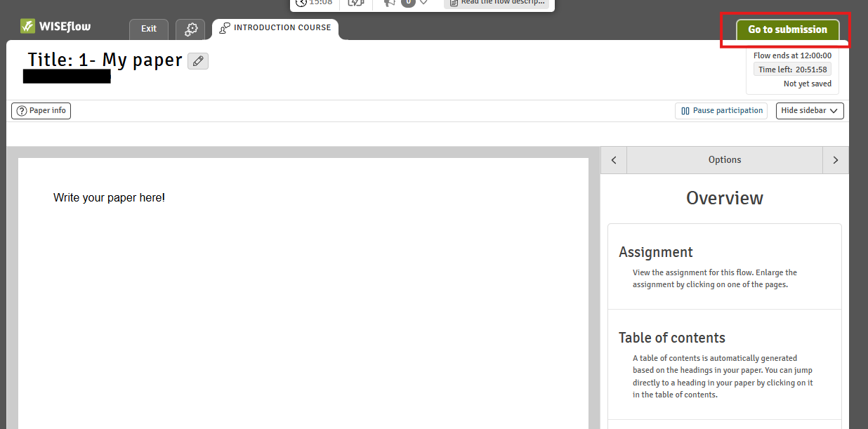
Task: Open the Assignment section
Action: (x=725, y=267)
